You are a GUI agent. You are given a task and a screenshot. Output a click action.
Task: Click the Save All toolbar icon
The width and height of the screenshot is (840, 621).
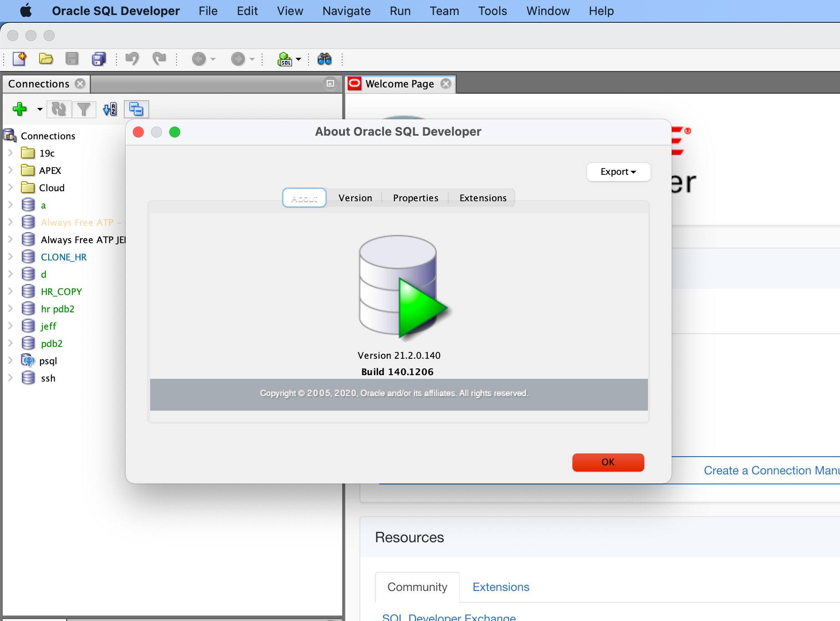pos(99,59)
